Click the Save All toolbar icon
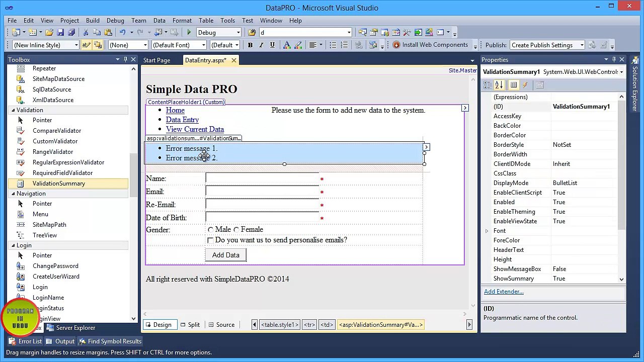This screenshot has height=362, width=644. coord(71,33)
